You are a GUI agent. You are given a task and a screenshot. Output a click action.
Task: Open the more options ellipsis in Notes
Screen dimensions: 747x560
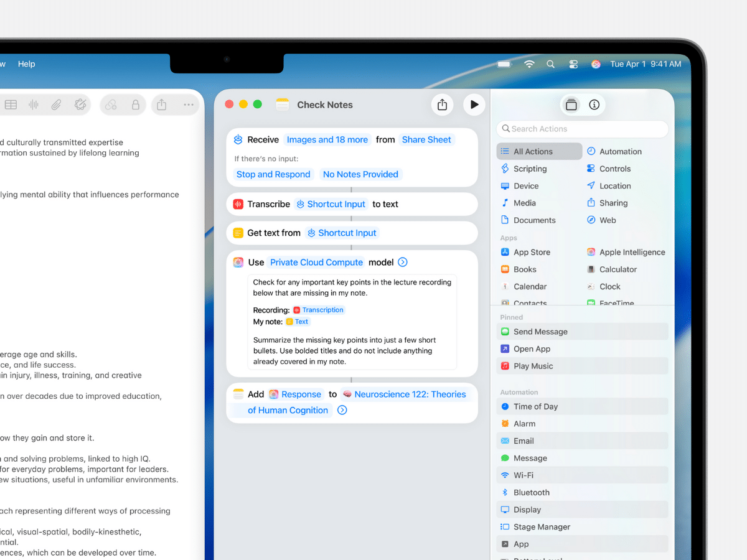pos(189,105)
